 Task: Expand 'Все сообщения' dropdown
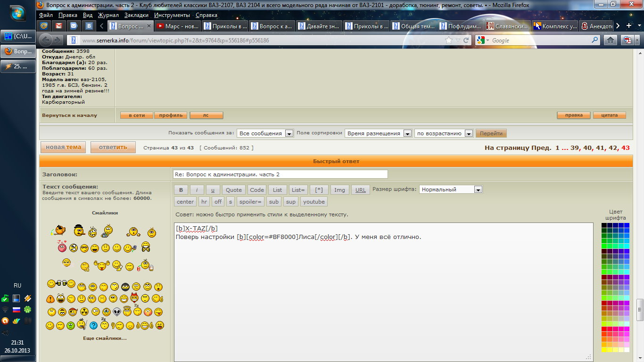pos(265,133)
